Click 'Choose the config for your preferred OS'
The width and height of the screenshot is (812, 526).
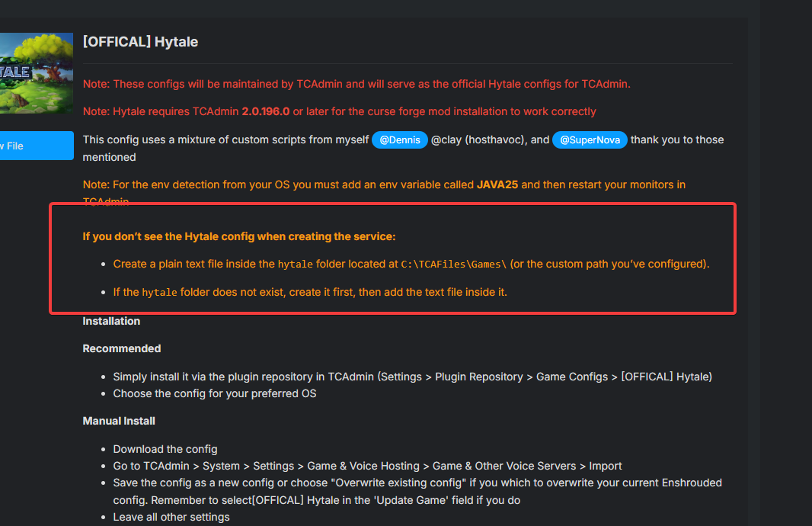214,394
